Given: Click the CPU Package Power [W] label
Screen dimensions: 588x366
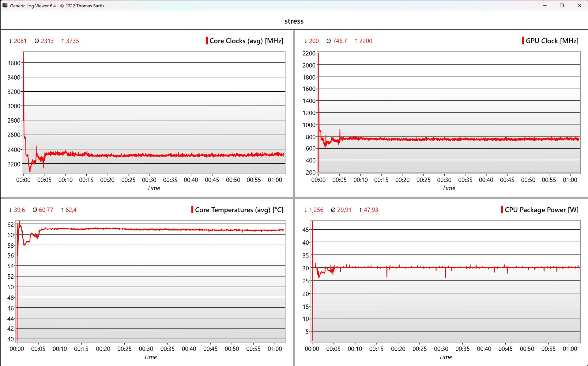Looking at the screenshot, I should pyautogui.click(x=541, y=210).
